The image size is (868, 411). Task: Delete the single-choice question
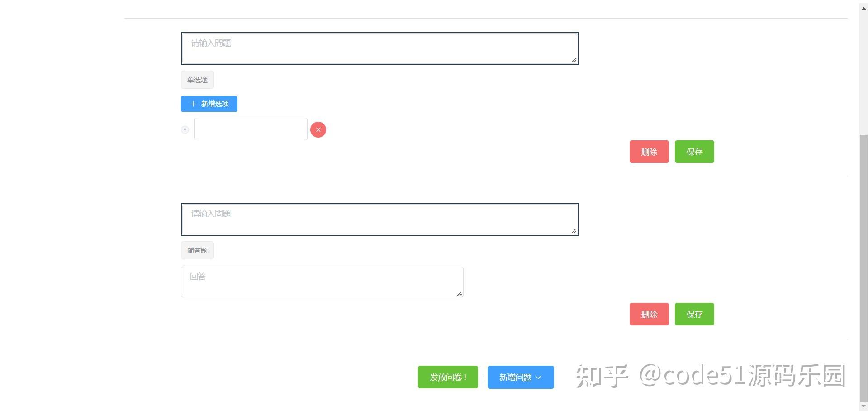(x=649, y=152)
